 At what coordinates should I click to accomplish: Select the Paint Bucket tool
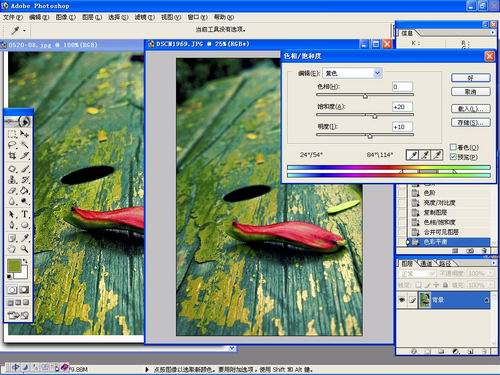click(x=24, y=191)
